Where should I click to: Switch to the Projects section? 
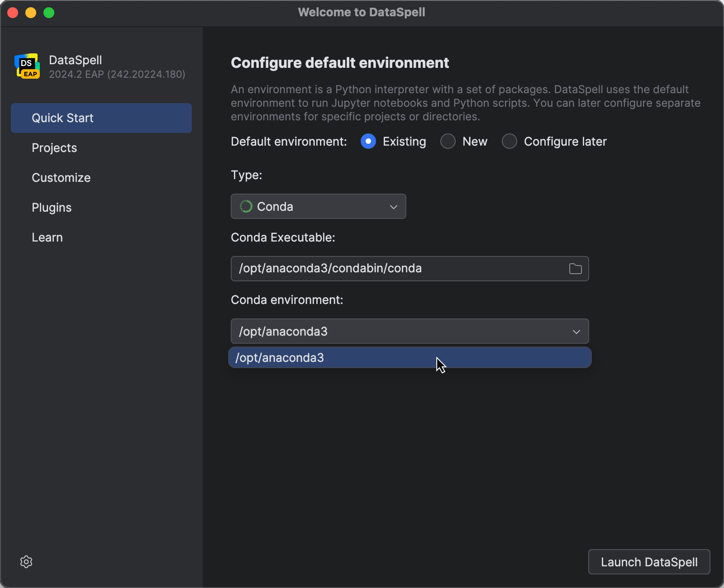click(x=54, y=147)
